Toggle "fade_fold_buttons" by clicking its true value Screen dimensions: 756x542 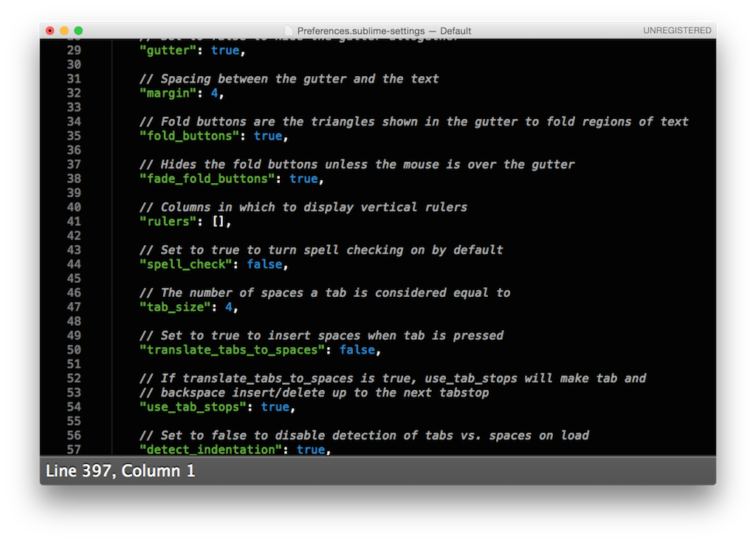pyautogui.click(x=305, y=179)
